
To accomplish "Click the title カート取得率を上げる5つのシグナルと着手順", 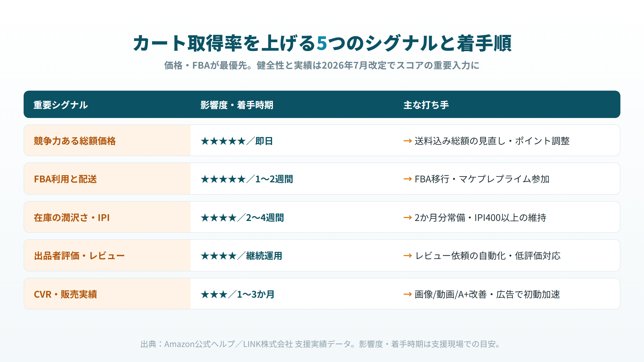I will coord(322,43).
